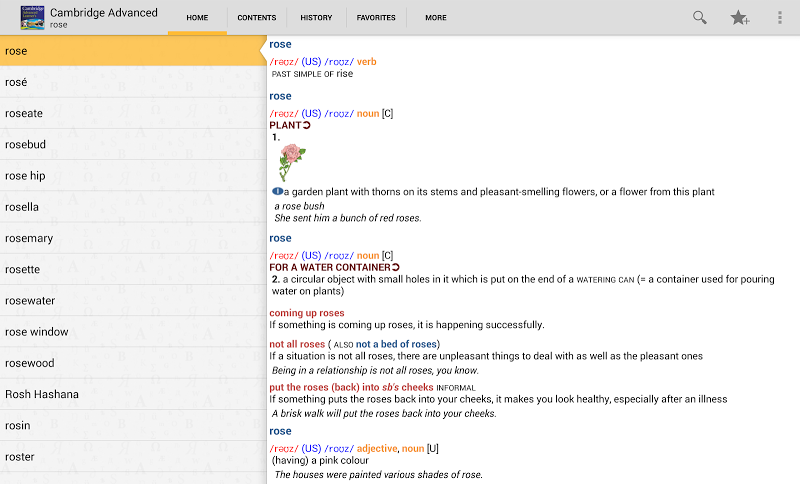The height and width of the screenshot is (484, 800).
Task: Open the 'coming up roses' idiom
Action: (x=307, y=313)
